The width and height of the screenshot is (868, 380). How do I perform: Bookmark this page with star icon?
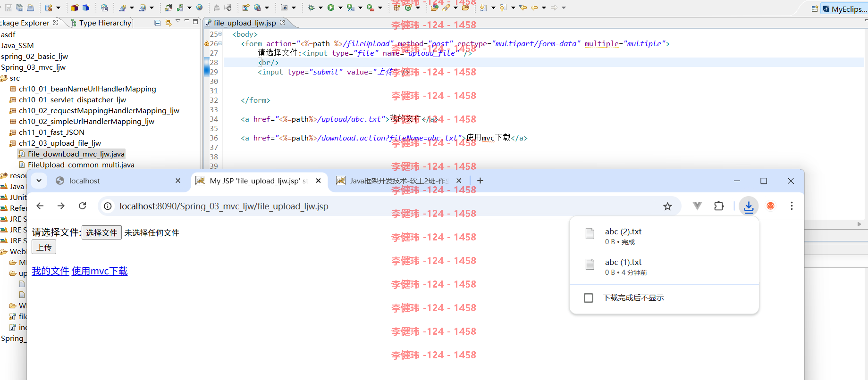(x=667, y=206)
